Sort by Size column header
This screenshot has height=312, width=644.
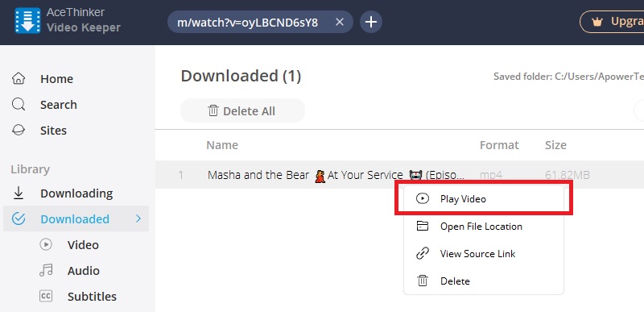tap(555, 145)
